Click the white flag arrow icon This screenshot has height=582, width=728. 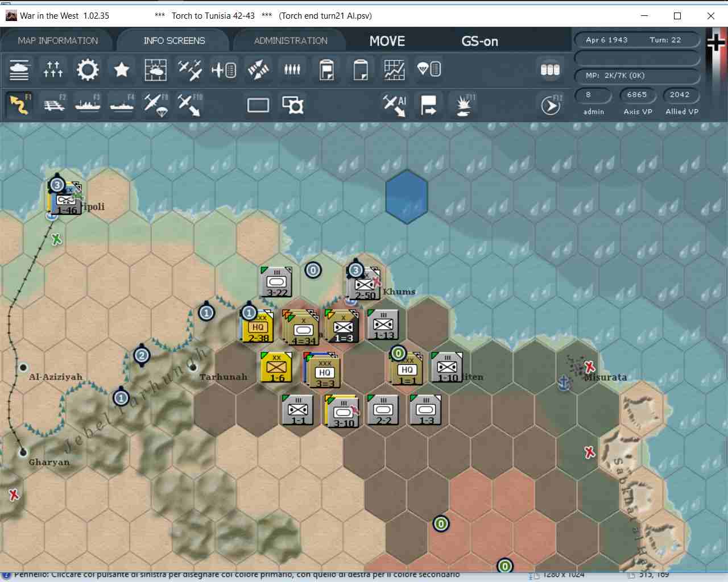pyautogui.click(x=428, y=105)
